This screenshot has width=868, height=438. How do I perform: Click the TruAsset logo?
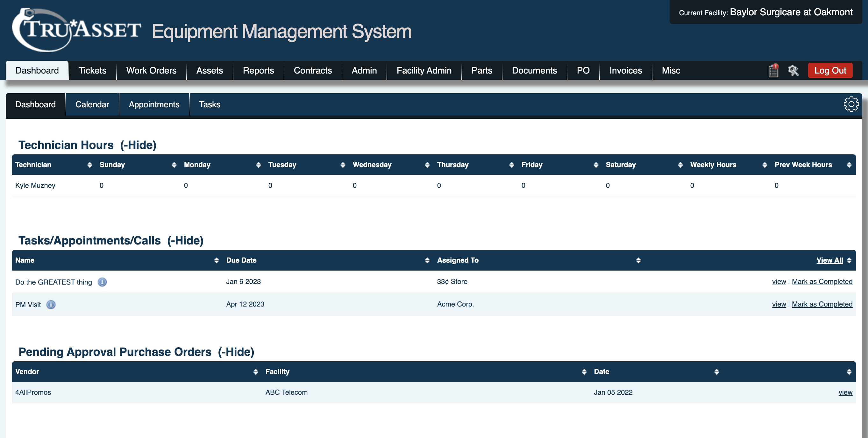(x=77, y=30)
